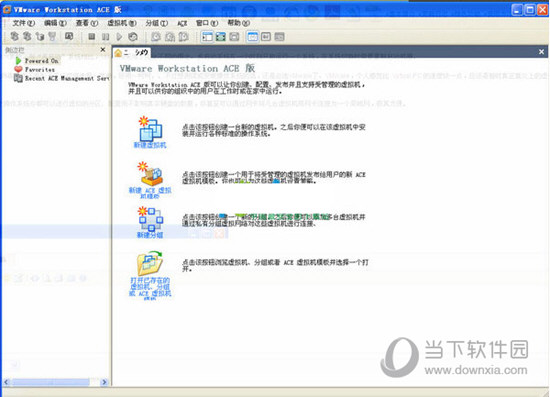Select the Console view toolbar button

coord(266,36)
